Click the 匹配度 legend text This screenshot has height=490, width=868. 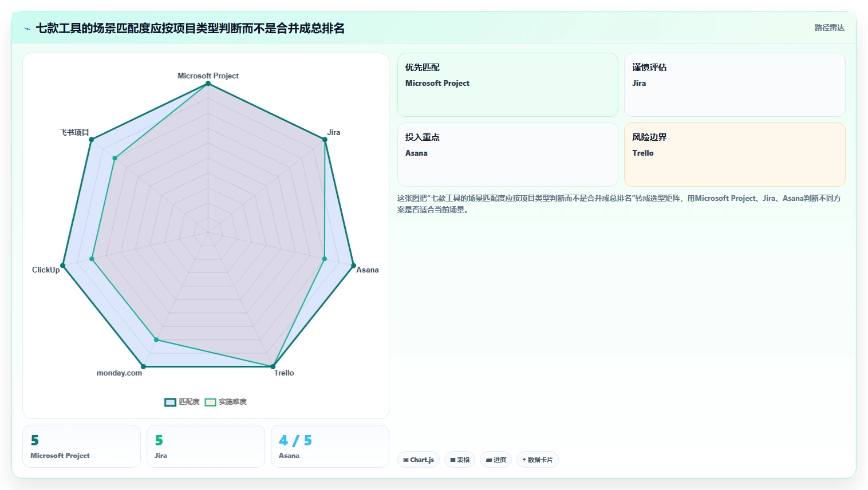[189, 402]
